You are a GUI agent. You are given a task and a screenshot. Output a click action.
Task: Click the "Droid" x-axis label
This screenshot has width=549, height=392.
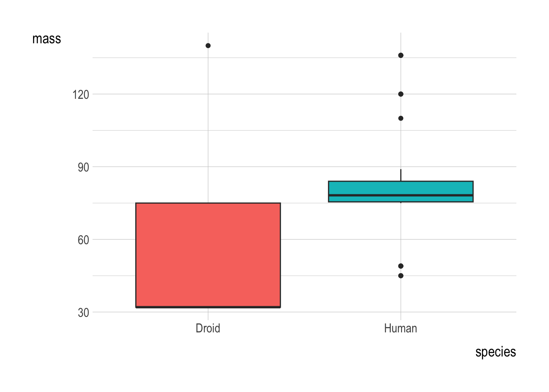pyautogui.click(x=208, y=328)
